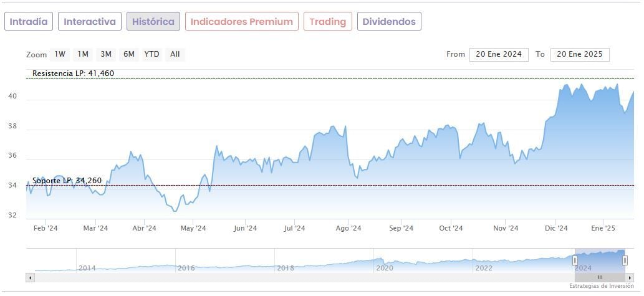This screenshot has height=296, width=644.
Task: Click the left navigator range handle
Action: point(575,260)
